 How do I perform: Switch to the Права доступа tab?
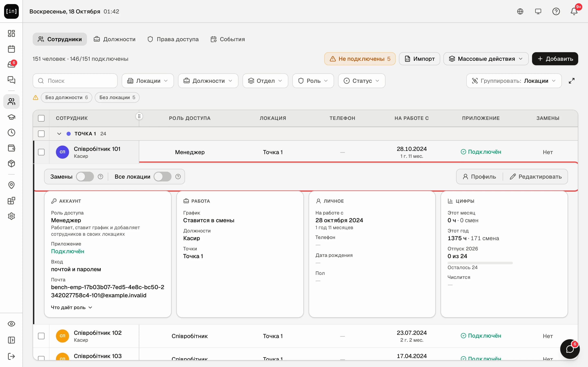[x=173, y=39]
